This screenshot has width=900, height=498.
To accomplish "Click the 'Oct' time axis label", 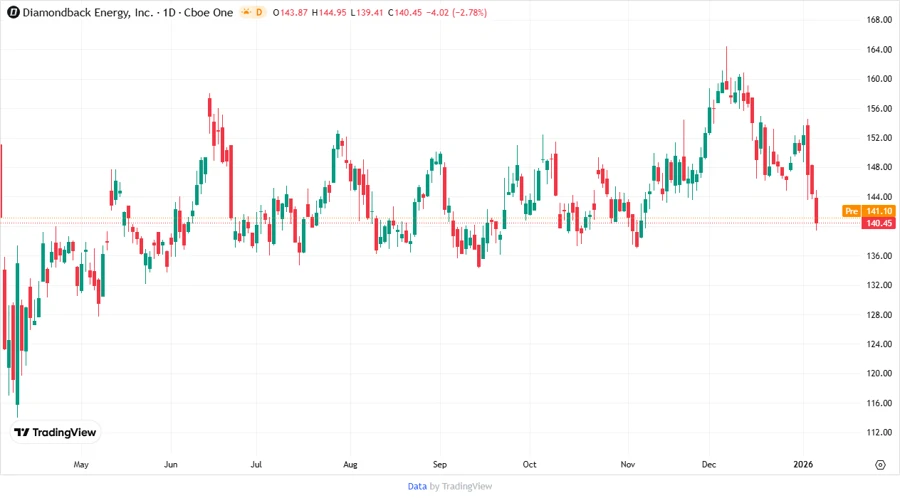I will pos(529,464).
